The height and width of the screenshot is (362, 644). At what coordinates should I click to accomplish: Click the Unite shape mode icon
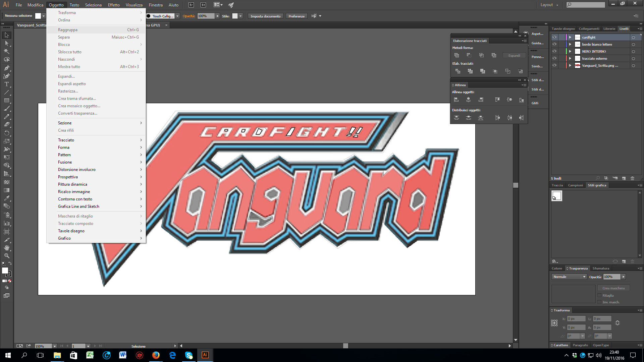coord(457,55)
